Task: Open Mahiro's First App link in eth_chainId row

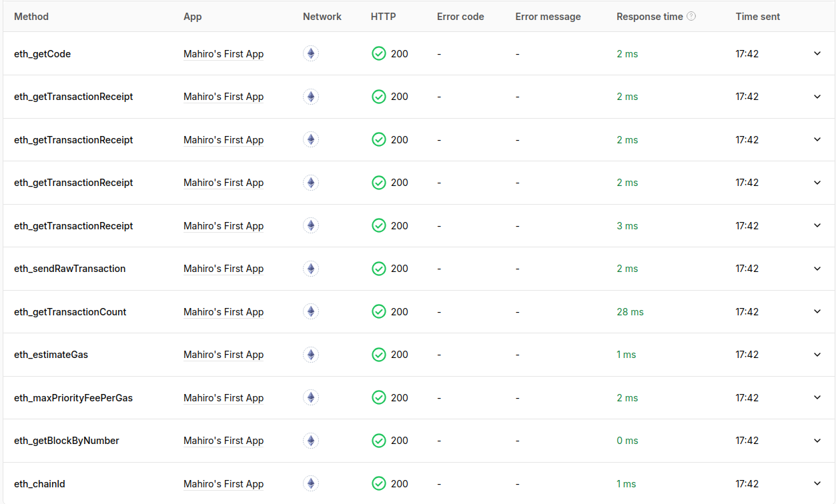Action: pyautogui.click(x=224, y=484)
